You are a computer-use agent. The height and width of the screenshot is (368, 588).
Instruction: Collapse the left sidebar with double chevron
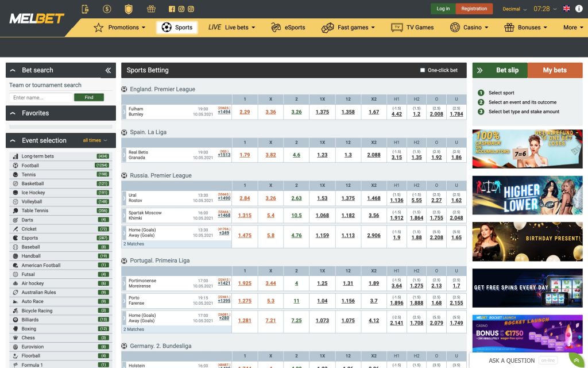(x=108, y=70)
